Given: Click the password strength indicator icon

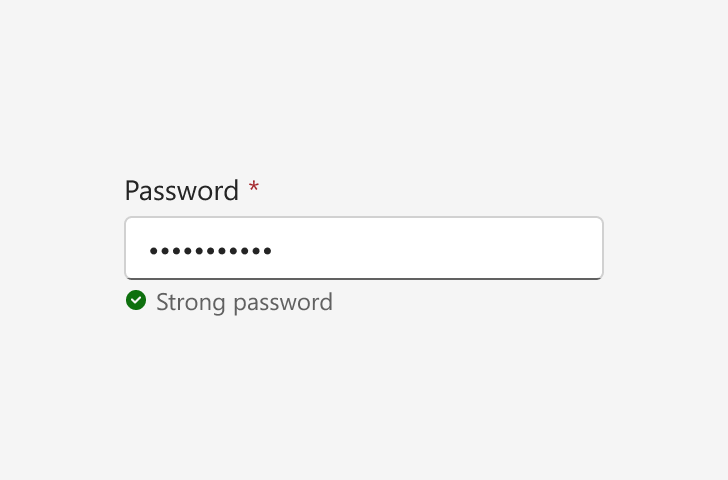Looking at the screenshot, I should [x=136, y=300].
